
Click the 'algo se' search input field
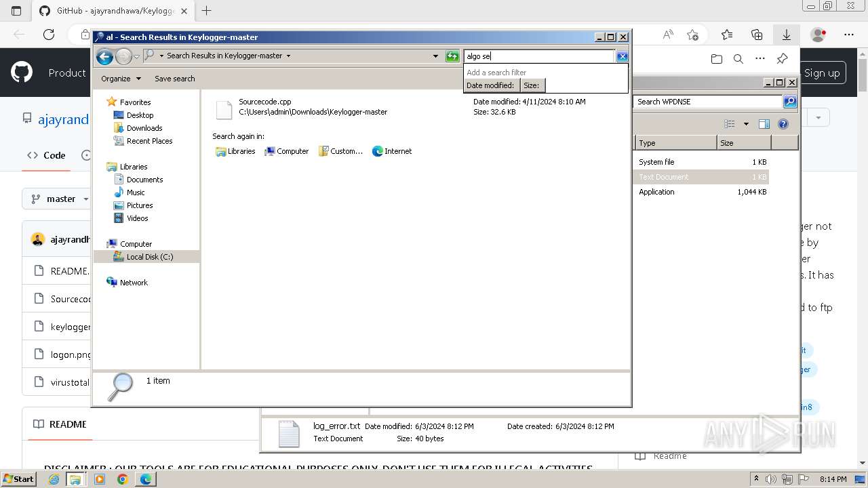pos(539,56)
